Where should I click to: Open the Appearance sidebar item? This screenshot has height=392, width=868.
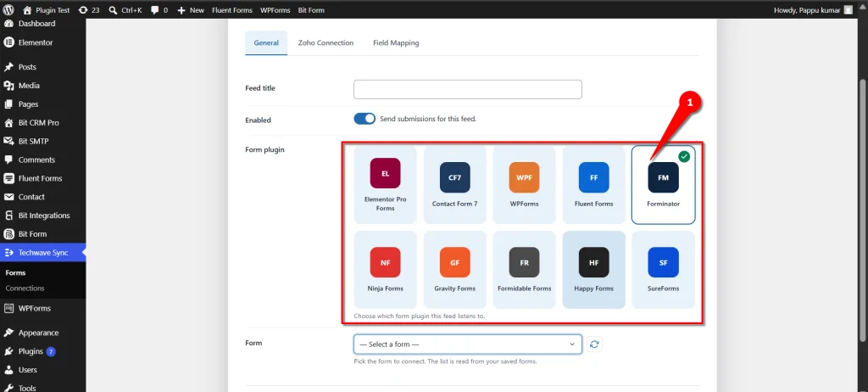point(42,333)
